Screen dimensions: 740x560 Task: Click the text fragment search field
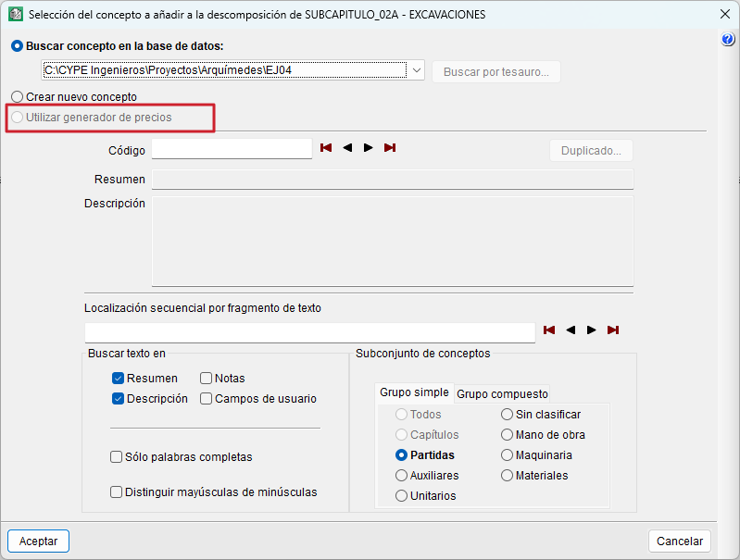[x=310, y=333]
